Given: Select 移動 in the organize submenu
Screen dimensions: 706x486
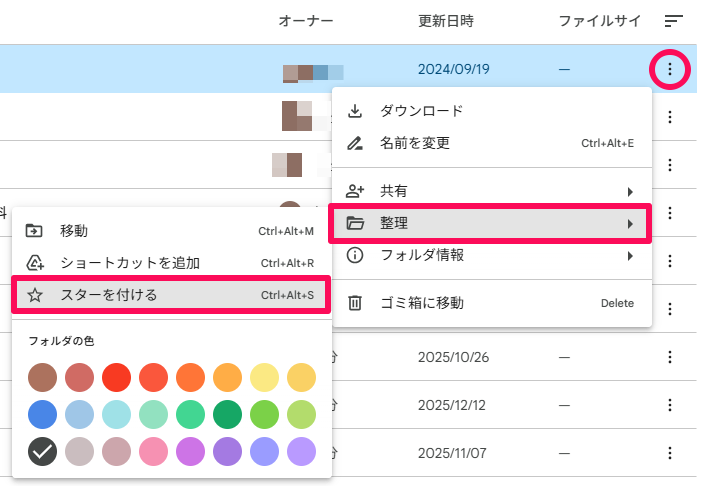Looking at the screenshot, I should 172,231.
